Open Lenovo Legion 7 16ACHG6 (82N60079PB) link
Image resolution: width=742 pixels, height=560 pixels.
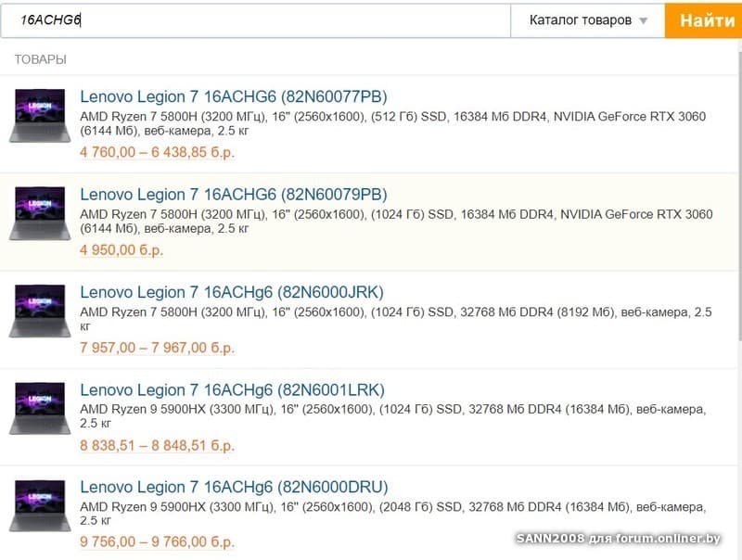(x=234, y=195)
